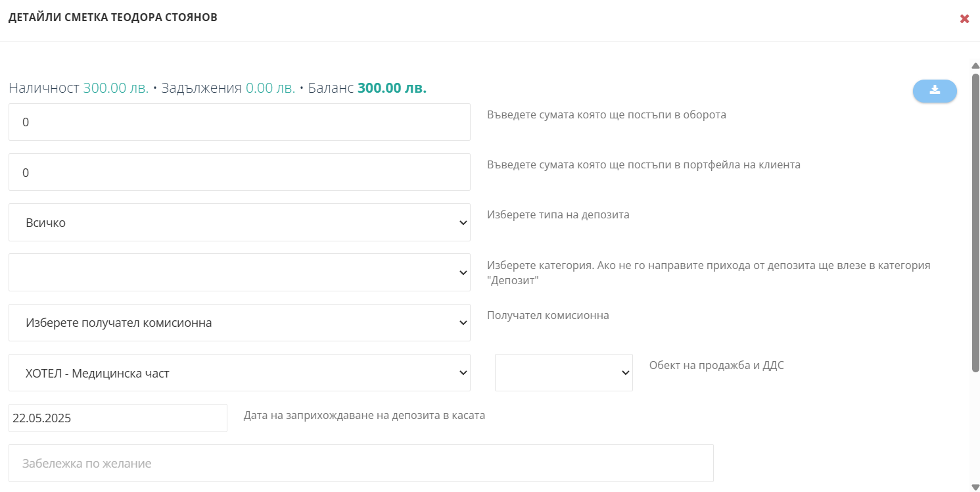Click the Обект на продажба и ДДС label
The image size is (980, 492).
pos(716,366)
